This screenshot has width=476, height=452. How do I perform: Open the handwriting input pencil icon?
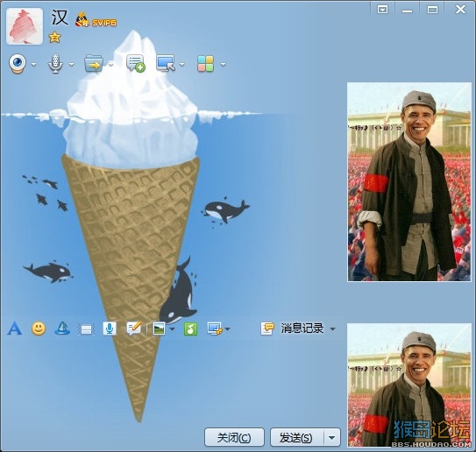coord(134,328)
